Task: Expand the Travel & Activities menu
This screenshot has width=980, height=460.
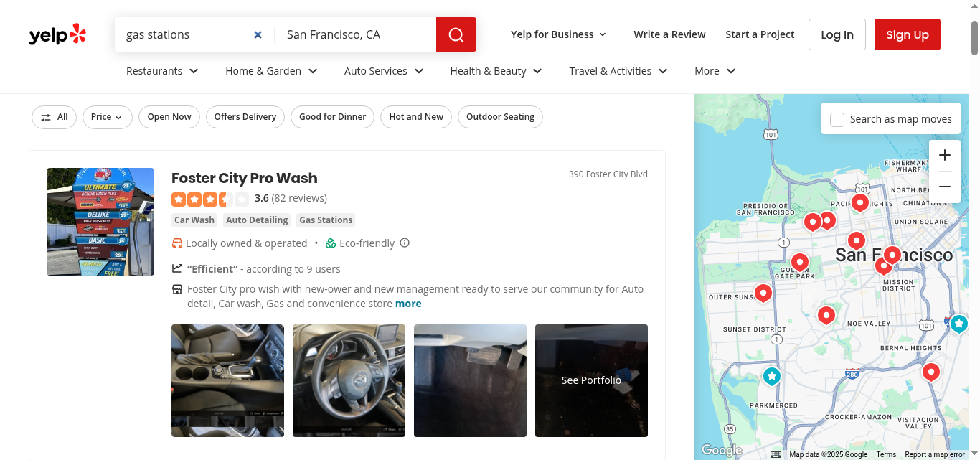Action: [x=618, y=71]
